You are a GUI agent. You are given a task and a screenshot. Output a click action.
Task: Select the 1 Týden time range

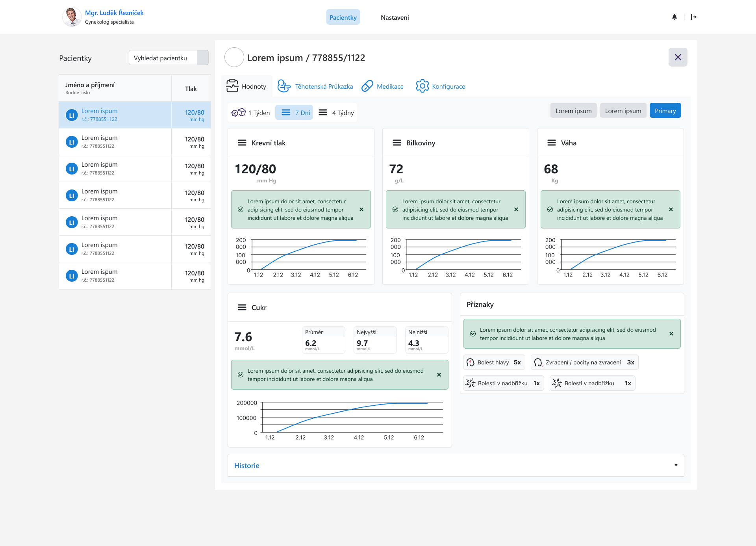(x=251, y=113)
